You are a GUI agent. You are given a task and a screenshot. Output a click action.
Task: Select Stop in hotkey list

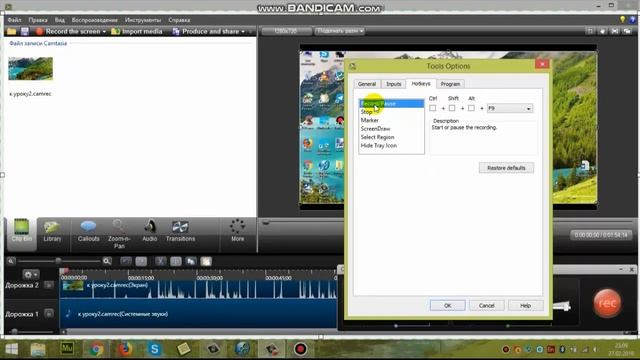(x=391, y=111)
